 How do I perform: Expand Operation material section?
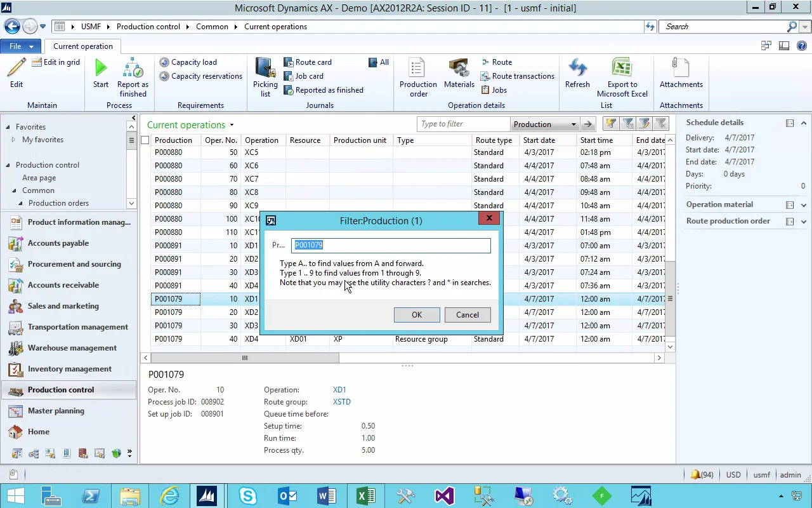click(804, 205)
